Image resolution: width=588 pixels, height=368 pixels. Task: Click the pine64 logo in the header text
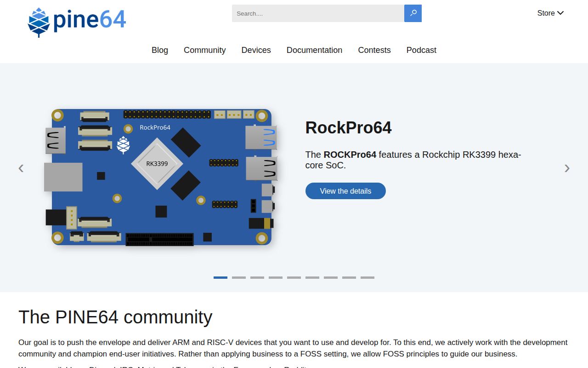(89, 19)
